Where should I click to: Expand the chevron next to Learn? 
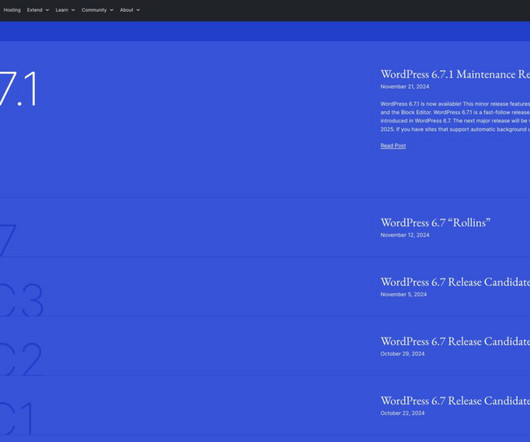pyautogui.click(x=73, y=10)
